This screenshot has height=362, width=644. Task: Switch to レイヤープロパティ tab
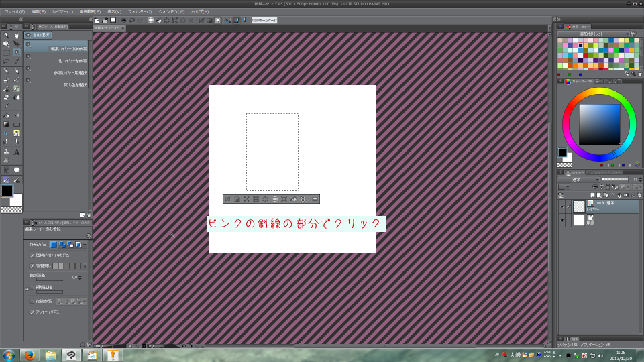tap(604, 173)
